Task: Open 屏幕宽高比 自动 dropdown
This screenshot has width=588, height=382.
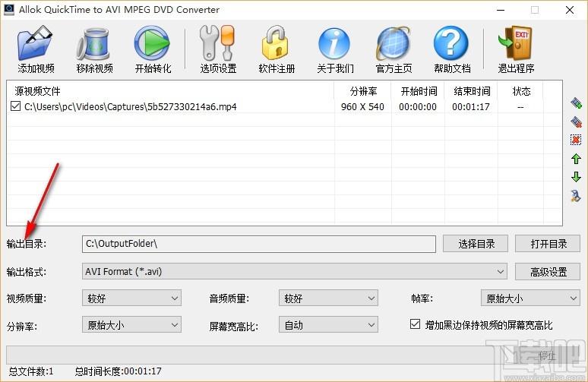Action: pos(328,324)
